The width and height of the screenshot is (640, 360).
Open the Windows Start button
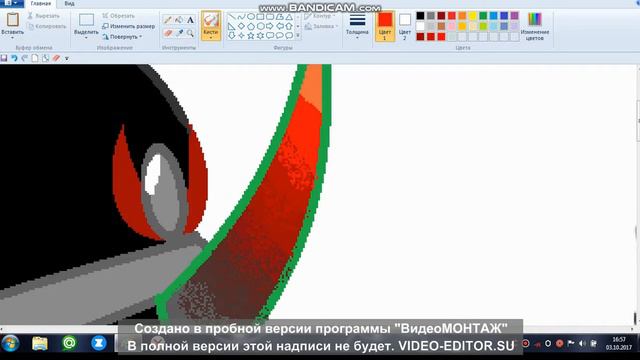point(10,344)
